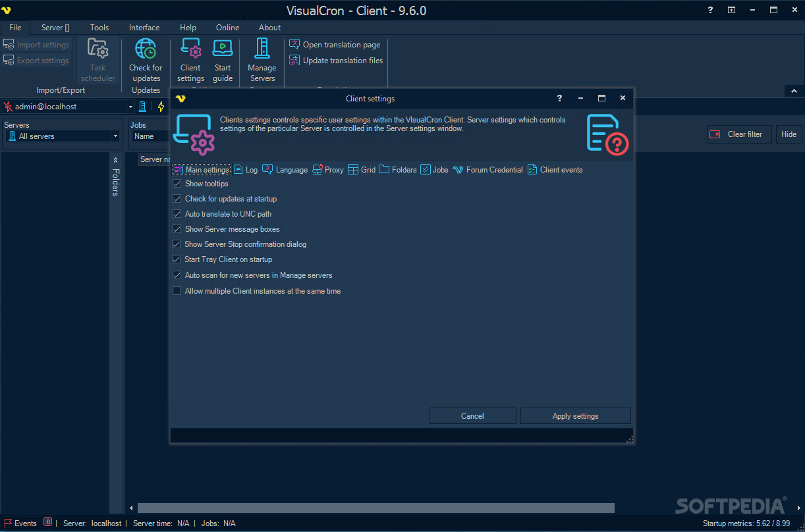This screenshot has height=532, width=805.
Task: Click the scrollbar left arrow
Action: coord(131,508)
